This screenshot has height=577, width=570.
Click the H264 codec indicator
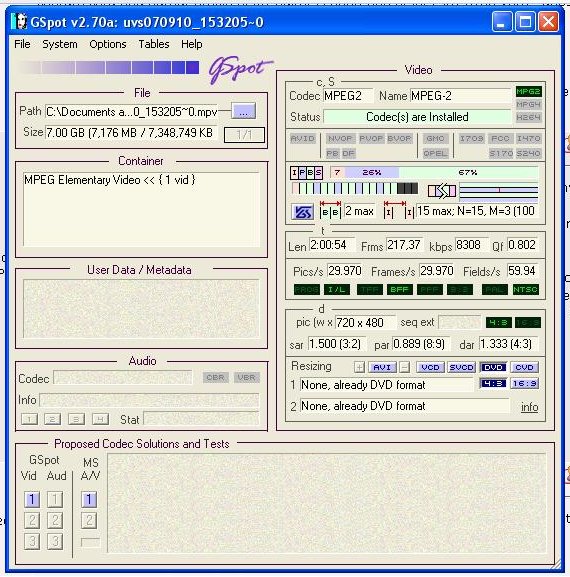[528, 117]
